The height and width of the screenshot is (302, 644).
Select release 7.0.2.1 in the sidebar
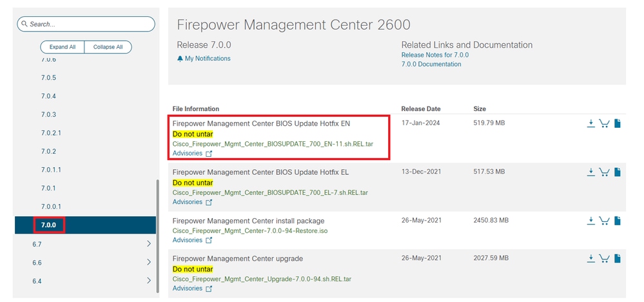tap(50, 133)
